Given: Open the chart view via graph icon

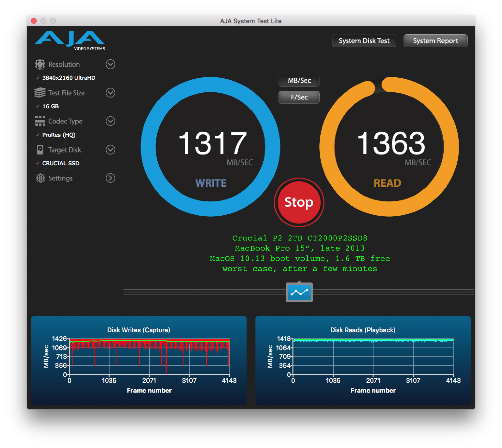Looking at the screenshot, I should (x=299, y=292).
